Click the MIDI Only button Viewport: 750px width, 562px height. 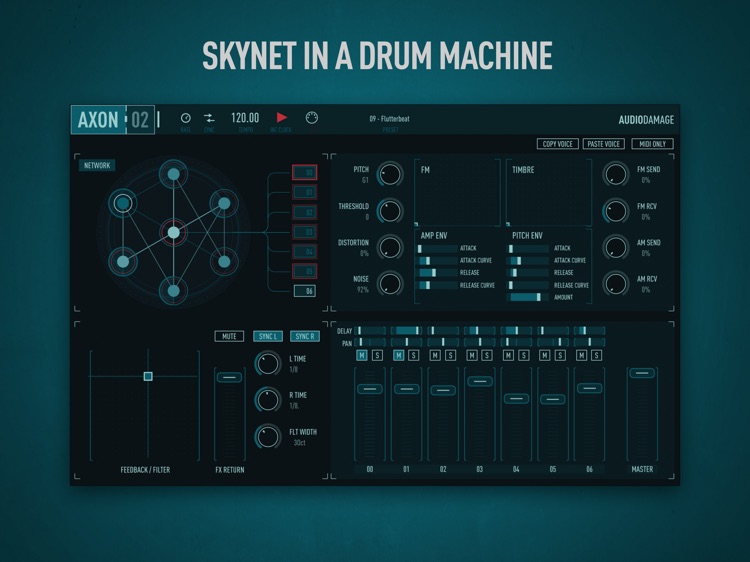[652, 144]
